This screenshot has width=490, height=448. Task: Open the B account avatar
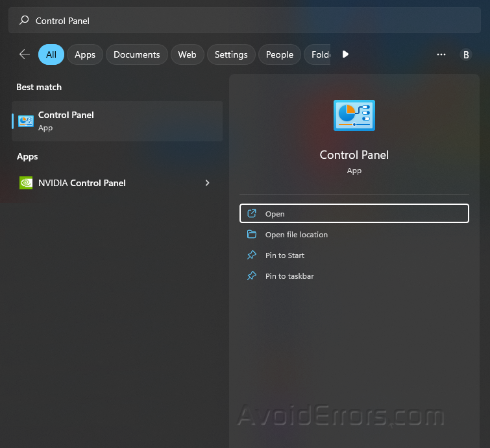click(x=465, y=54)
